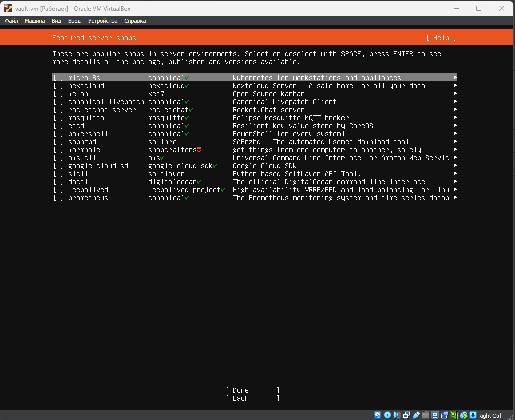Open the Вид menu
Viewport: 515px width, 420px height.
pos(56,21)
